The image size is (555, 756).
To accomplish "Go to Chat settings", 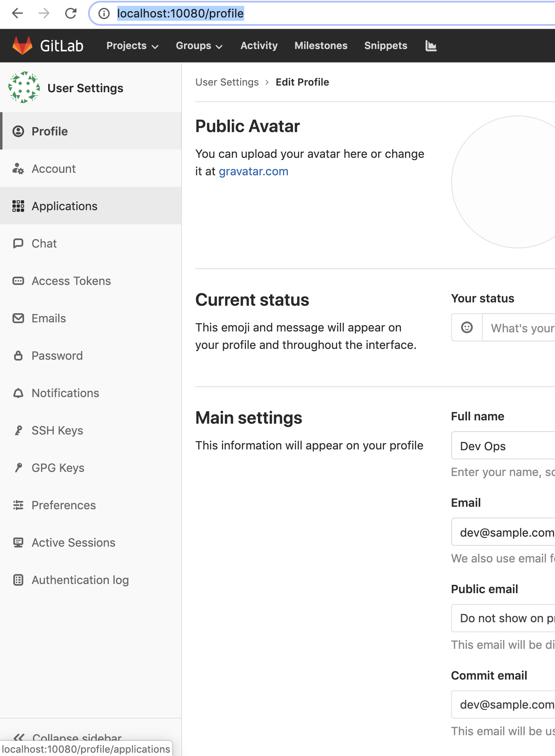I will (91, 243).
